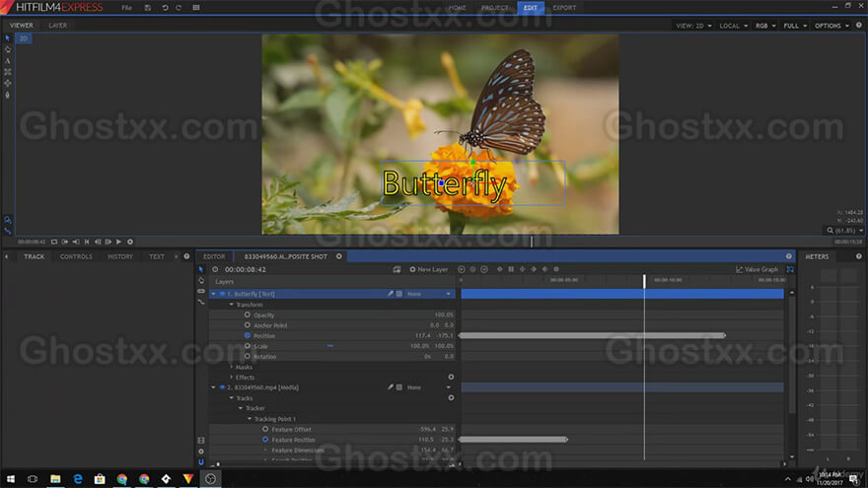
Task: Toggle keyframing for Anchor Point
Action: coord(248,325)
